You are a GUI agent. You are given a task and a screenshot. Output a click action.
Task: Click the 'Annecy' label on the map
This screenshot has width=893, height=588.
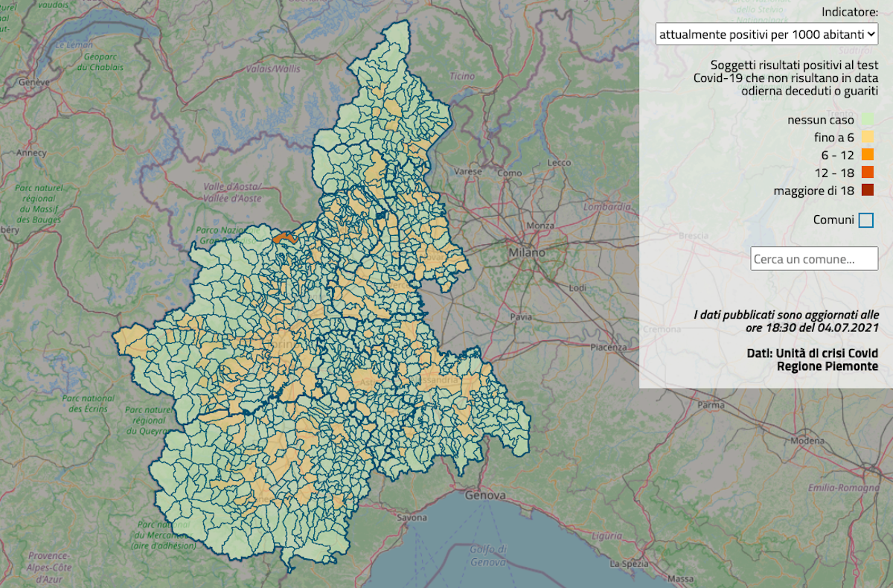(x=31, y=153)
